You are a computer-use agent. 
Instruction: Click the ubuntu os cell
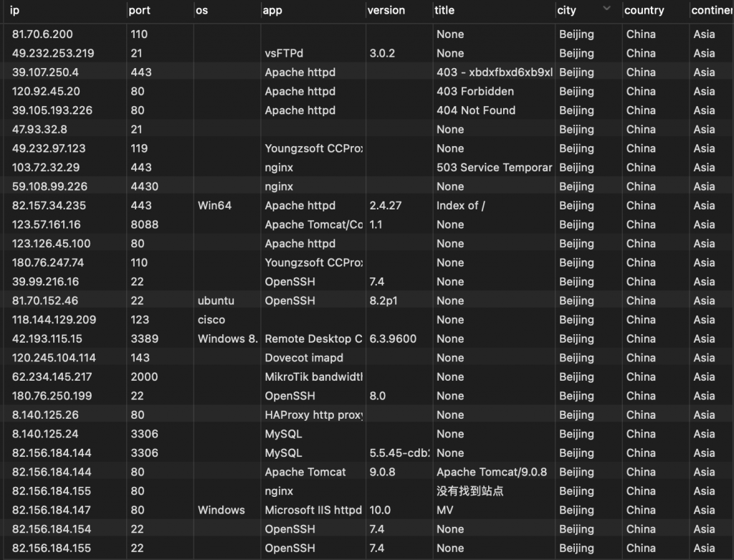(216, 301)
